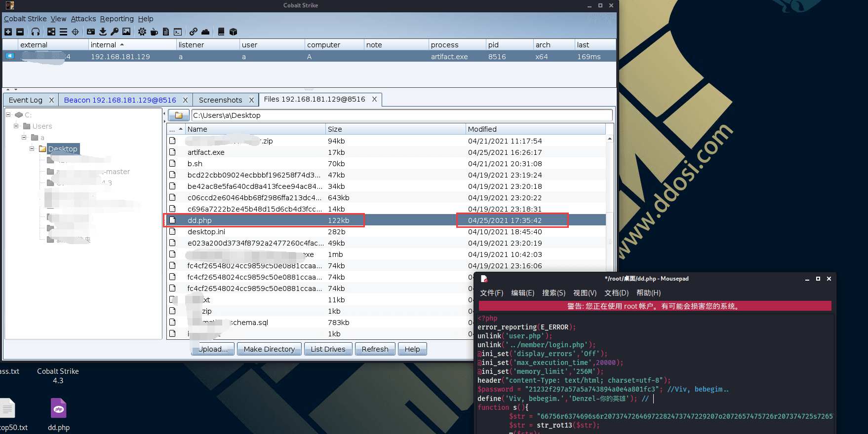Open Mousepad 帮助(H) menu
This screenshot has width=868, height=434.
648,293
